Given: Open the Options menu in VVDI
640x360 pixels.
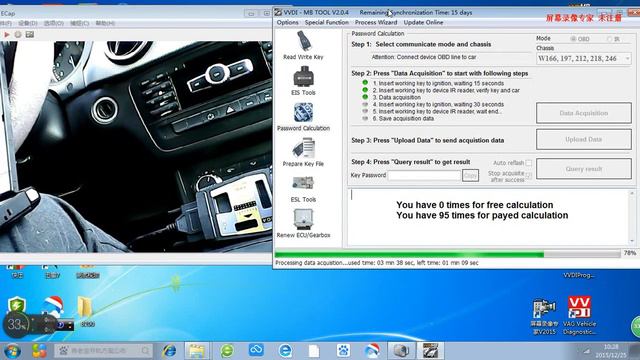Looking at the screenshot, I should (287, 22).
